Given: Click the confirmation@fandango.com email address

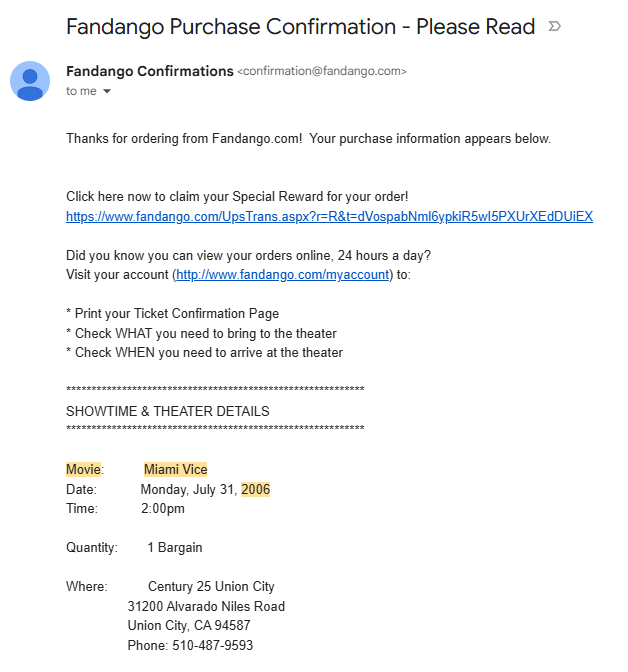Looking at the screenshot, I should [x=322, y=71].
